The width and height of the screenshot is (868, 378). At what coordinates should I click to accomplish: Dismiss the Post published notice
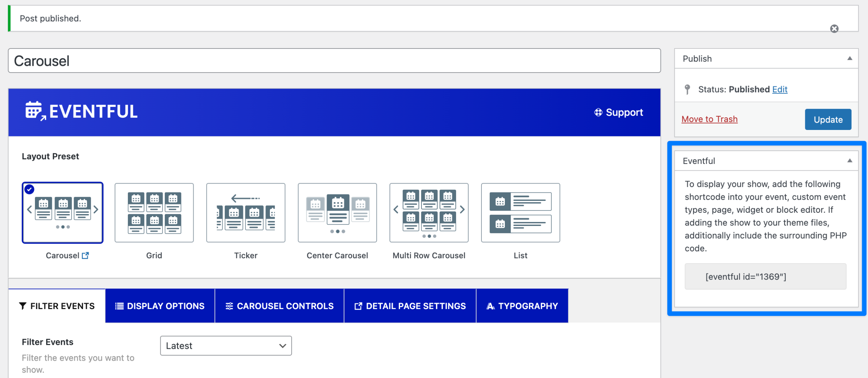click(834, 29)
